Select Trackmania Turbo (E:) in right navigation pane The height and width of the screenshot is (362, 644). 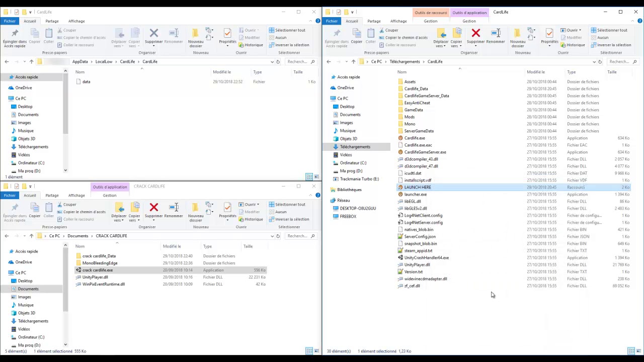(x=359, y=179)
